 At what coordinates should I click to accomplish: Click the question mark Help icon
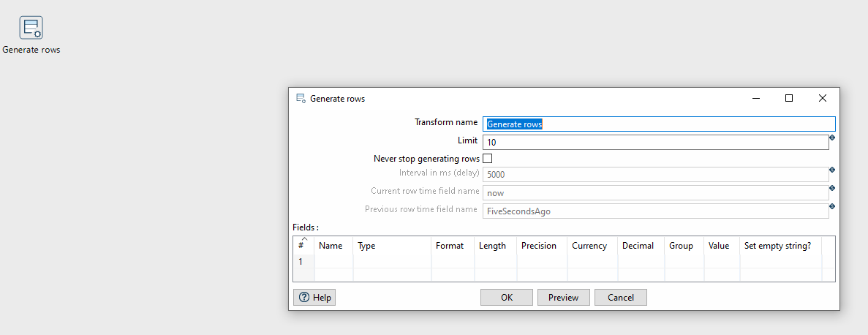(x=304, y=298)
